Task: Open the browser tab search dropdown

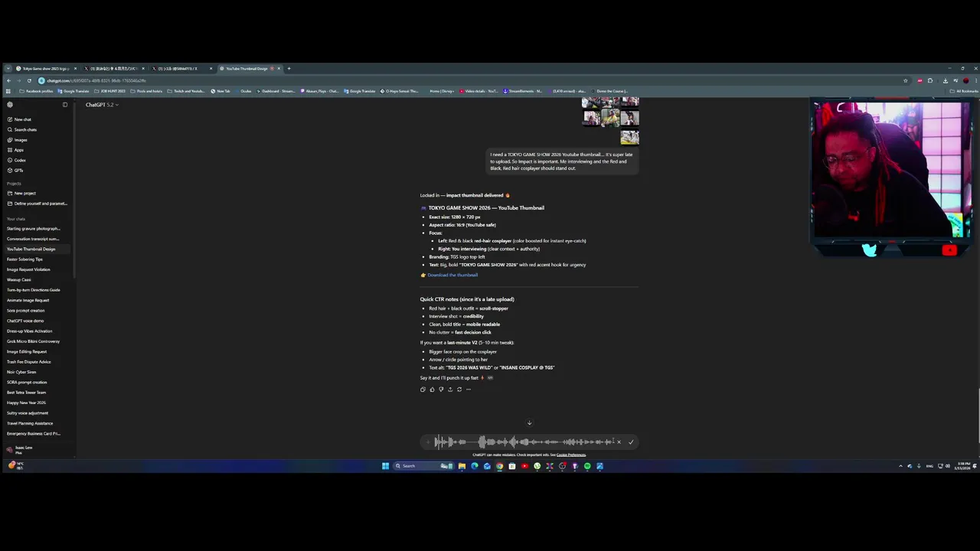Action: [x=8, y=69]
